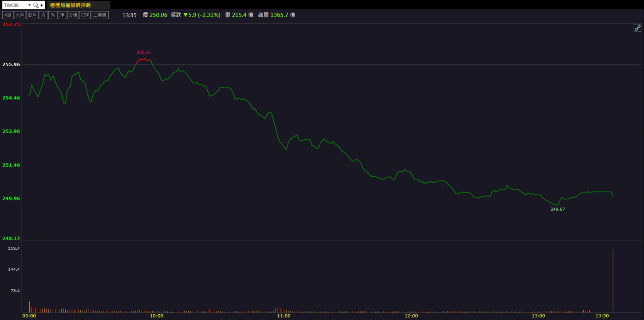Click the chain link icon in chart corner

[637, 28]
